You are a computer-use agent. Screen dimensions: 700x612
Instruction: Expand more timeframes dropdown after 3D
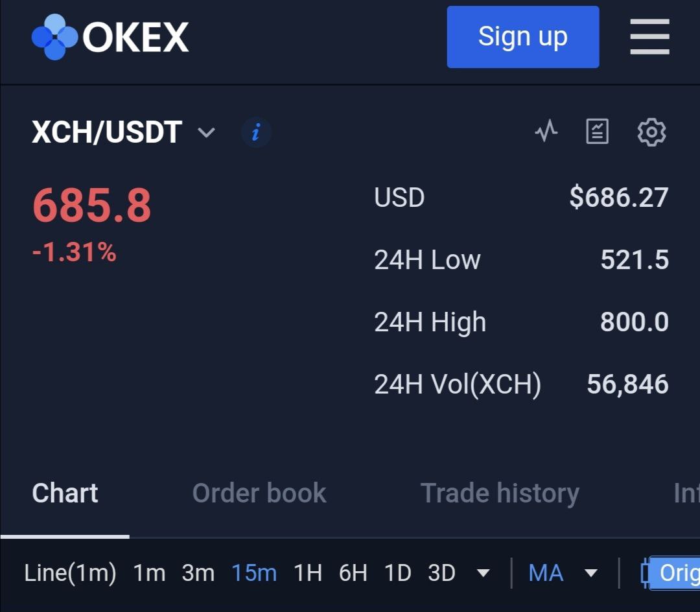(483, 573)
